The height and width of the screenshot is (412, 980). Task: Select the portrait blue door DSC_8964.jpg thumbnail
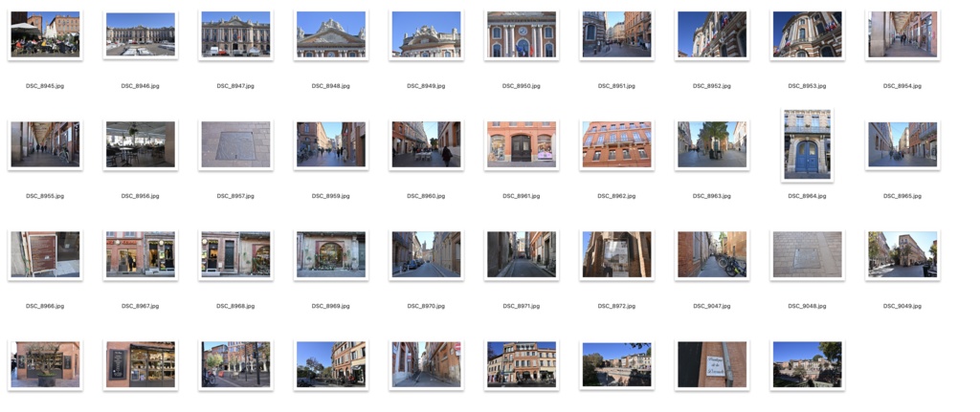pos(807,144)
